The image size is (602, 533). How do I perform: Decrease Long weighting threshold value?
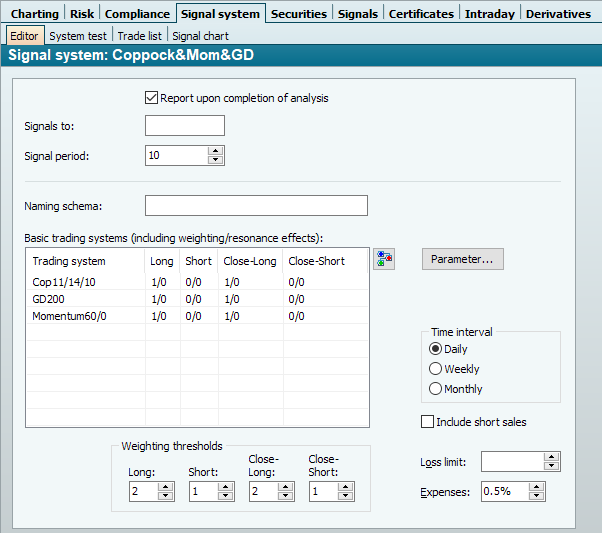point(166,496)
